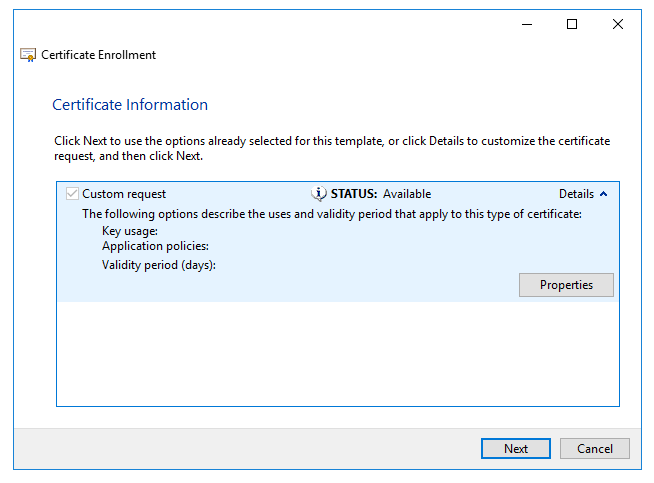Click the Details label text

tap(576, 194)
